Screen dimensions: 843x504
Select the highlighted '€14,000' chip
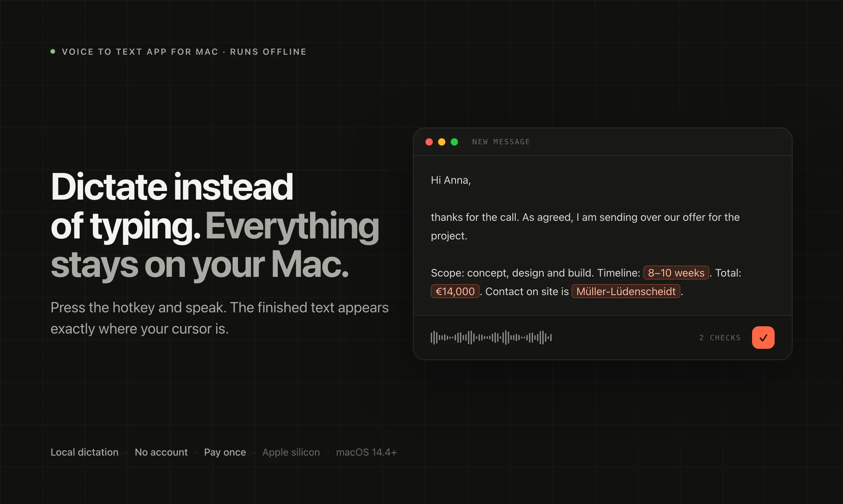455,291
